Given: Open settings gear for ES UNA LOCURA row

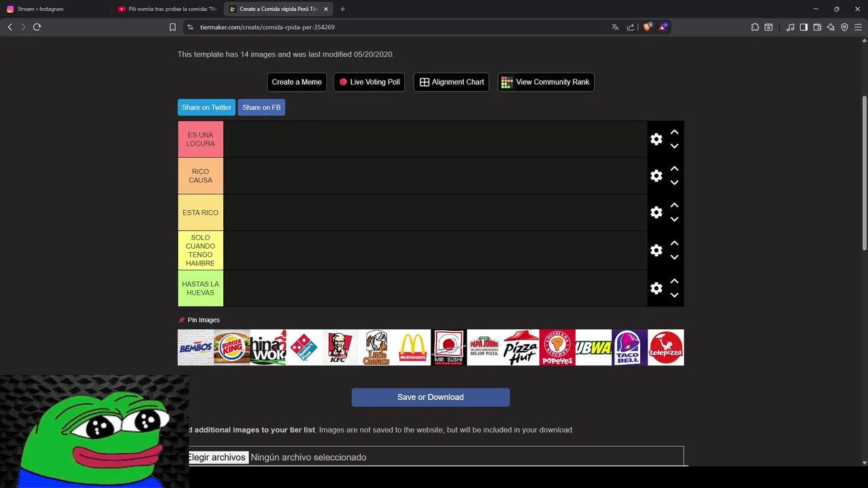Looking at the screenshot, I should tap(656, 139).
